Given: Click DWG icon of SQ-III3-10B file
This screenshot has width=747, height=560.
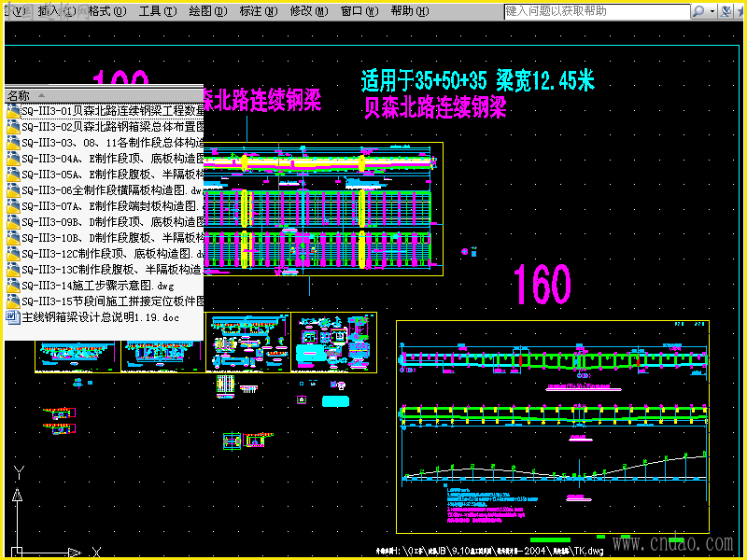Looking at the screenshot, I should 13,238.
